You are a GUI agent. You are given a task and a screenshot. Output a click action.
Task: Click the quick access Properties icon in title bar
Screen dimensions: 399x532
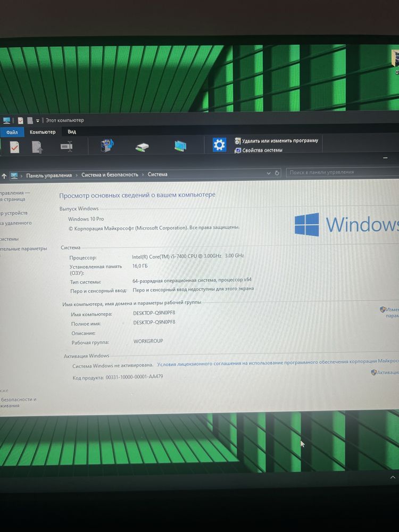click(20, 120)
